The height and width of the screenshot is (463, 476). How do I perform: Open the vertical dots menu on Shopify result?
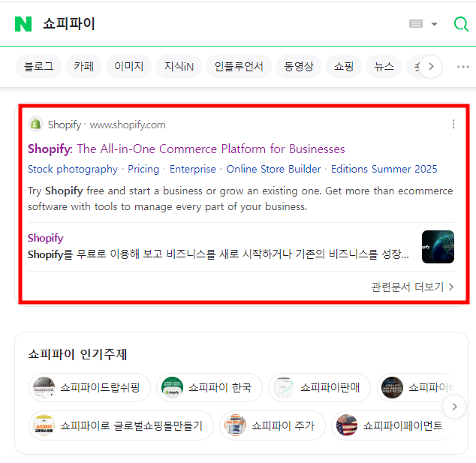[x=453, y=124]
